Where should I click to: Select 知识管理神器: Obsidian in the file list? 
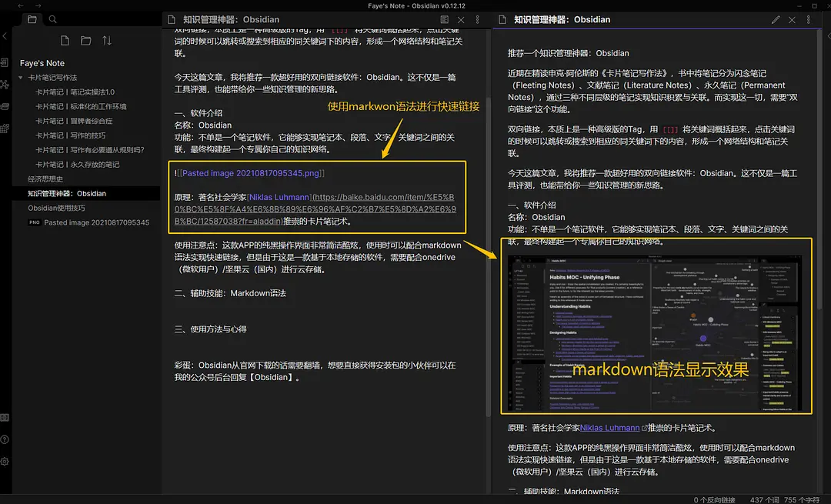[x=86, y=193]
